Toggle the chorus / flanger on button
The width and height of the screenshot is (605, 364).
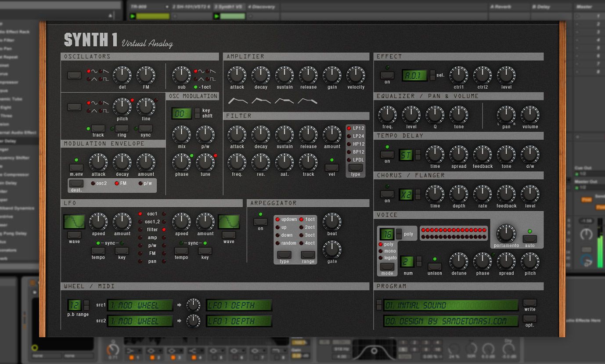tap(387, 194)
